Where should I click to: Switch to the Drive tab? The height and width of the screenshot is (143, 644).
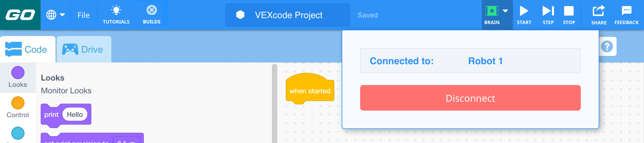83,49
